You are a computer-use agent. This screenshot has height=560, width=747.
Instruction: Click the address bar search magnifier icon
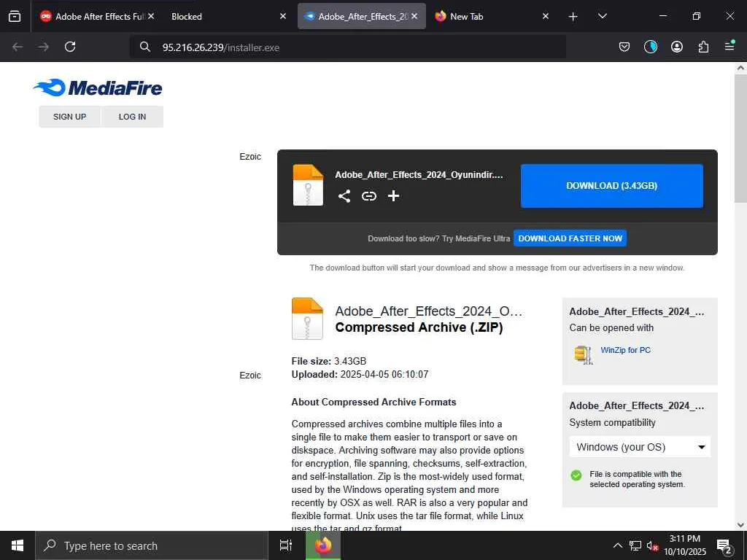pos(145,47)
